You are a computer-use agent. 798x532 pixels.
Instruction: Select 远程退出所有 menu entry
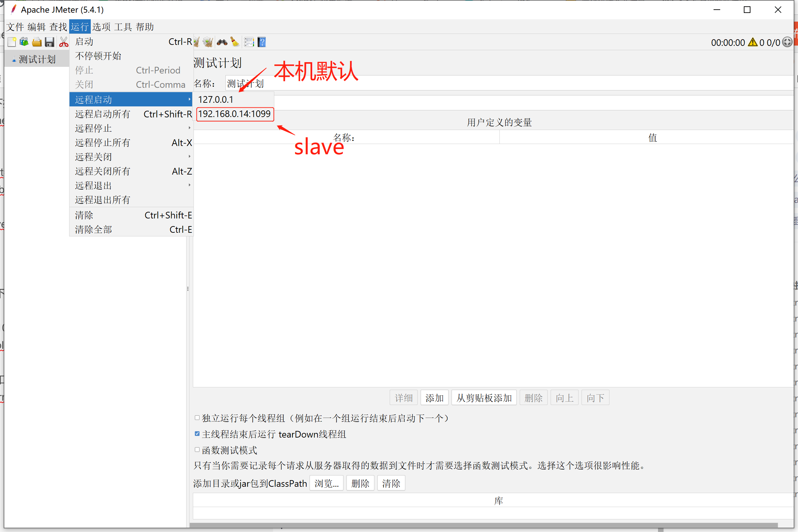[131, 200]
